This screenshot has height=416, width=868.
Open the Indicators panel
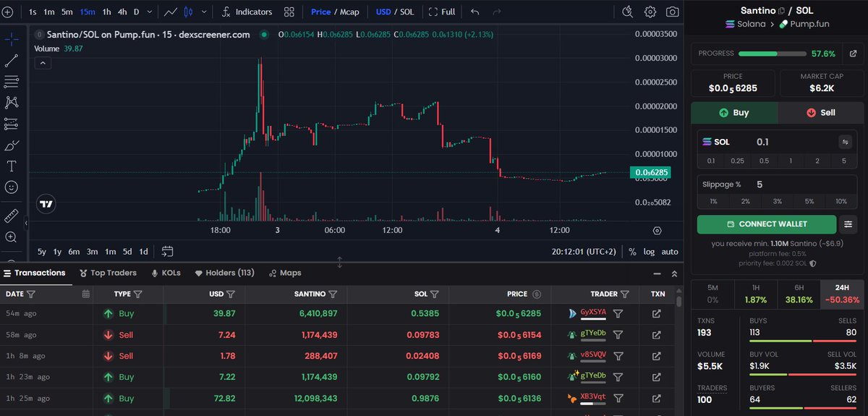[246, 12]
